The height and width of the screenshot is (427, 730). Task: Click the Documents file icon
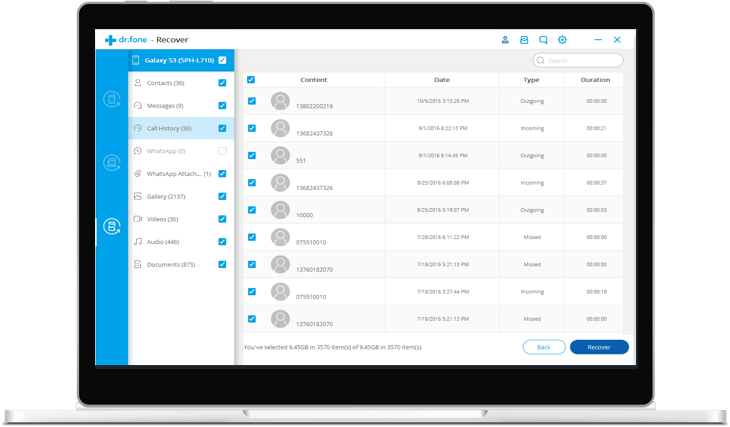(138, 264)
